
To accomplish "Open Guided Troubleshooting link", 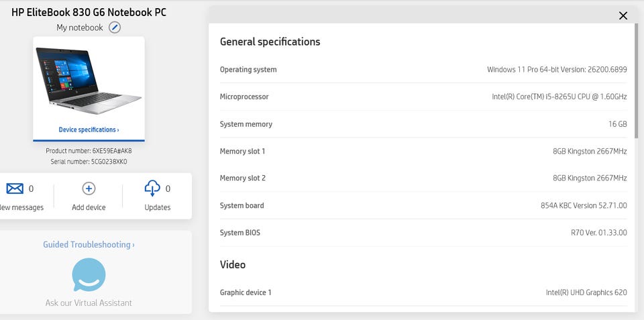I will point(89,245).
